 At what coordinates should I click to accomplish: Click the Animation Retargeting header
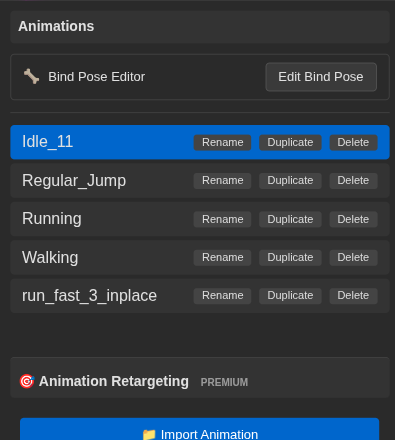[200, 378]
